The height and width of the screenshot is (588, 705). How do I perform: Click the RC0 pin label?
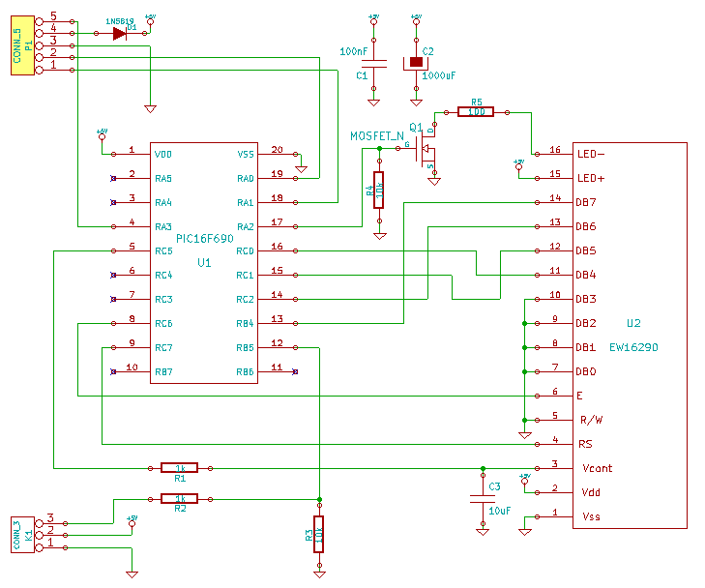point(245,250)
